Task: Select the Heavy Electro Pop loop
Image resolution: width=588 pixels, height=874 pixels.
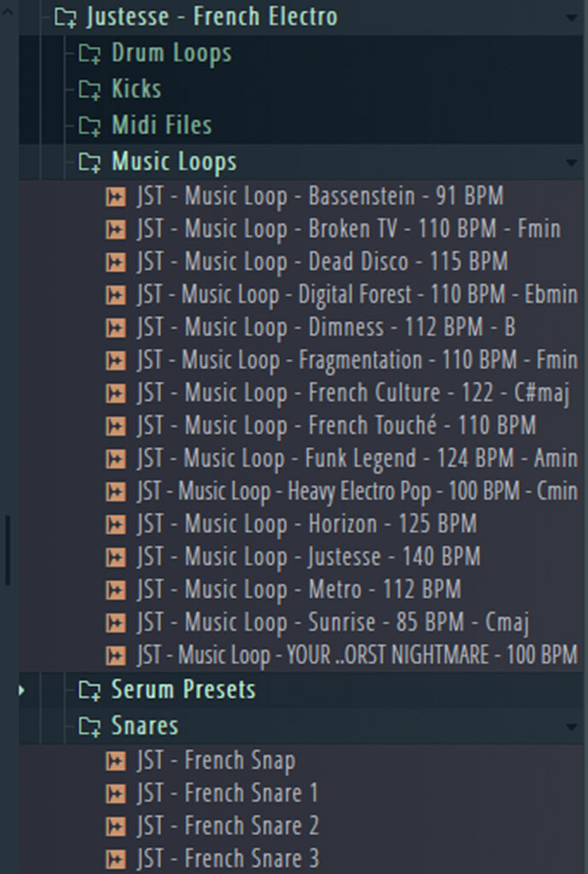Action: pyautogui.click(x=356, y=492)
